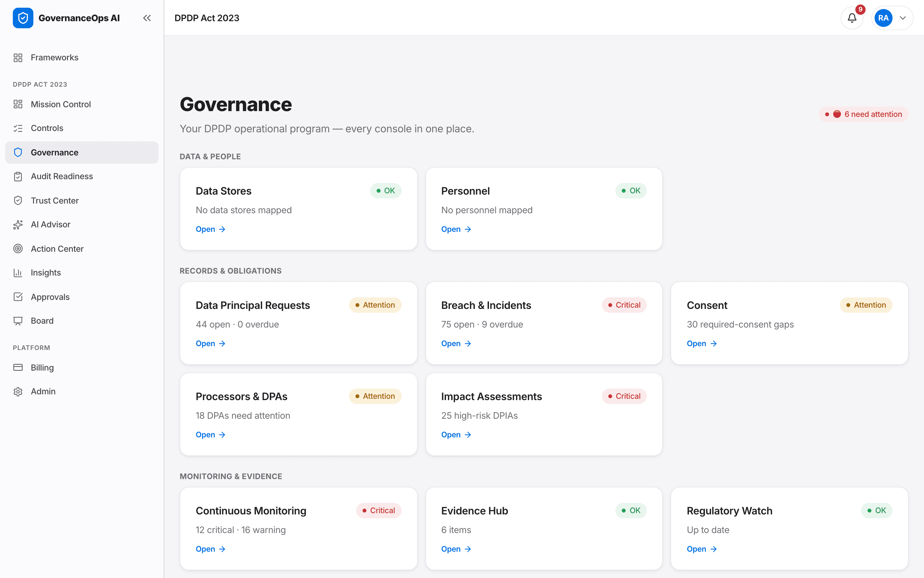Screen dimensions: 924x578
Task: Click the OK status on Personnel card
Action: coord(631,191)
